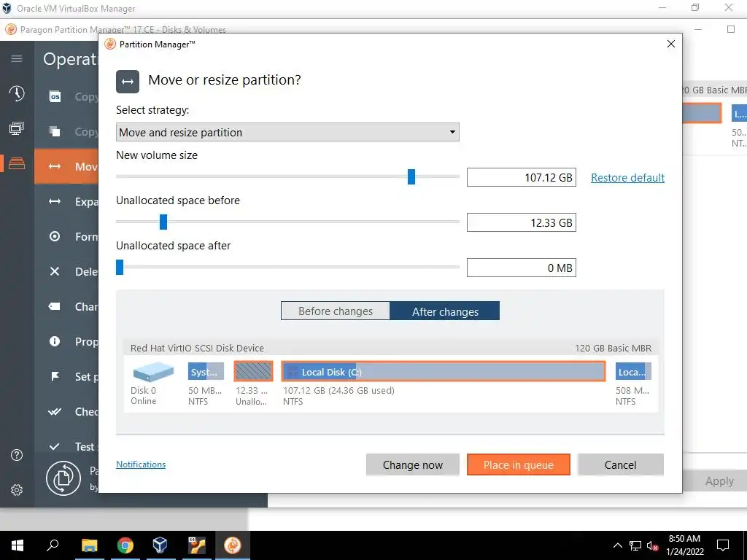Open the Notifications link
The image size is (747, 560).
(141, 464)
